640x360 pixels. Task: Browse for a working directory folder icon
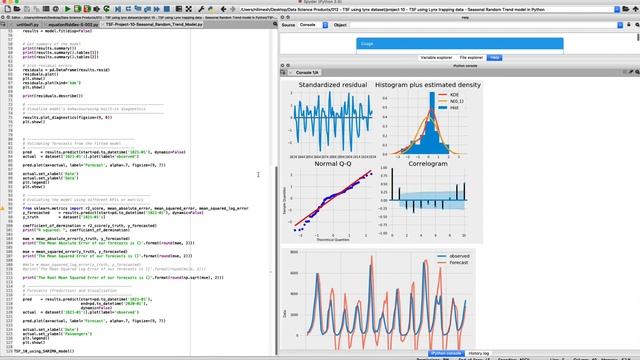[626, 9]
